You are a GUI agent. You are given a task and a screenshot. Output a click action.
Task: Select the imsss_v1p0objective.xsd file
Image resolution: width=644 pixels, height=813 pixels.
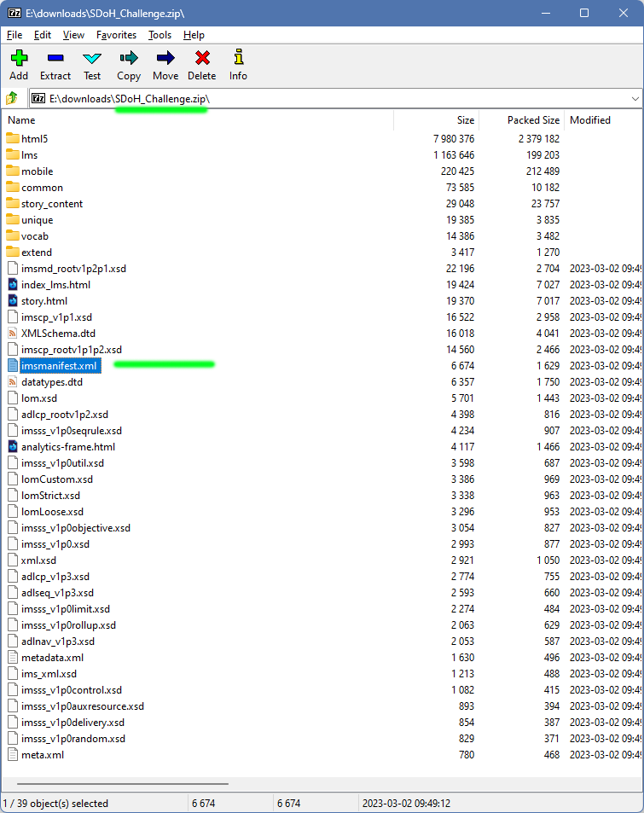point(76,528)
